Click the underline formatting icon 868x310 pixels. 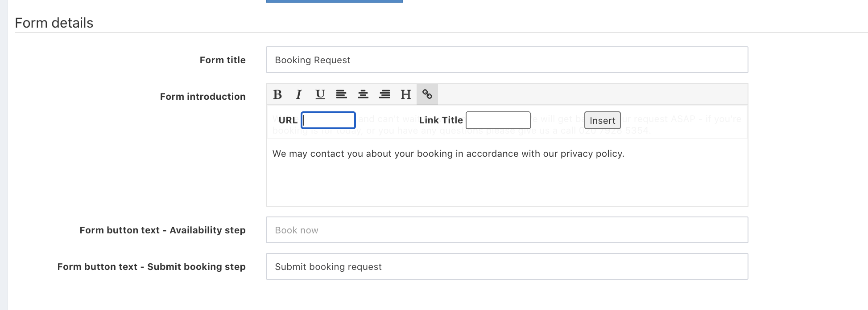(320, 94)
